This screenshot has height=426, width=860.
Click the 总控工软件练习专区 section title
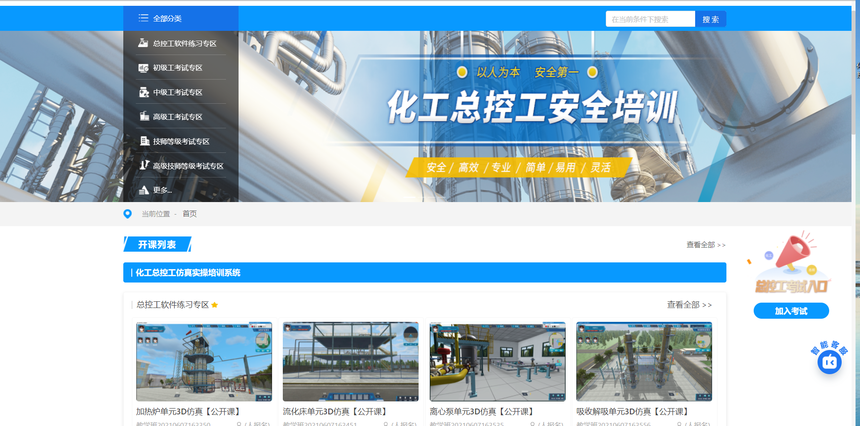(x=173, y=305)
